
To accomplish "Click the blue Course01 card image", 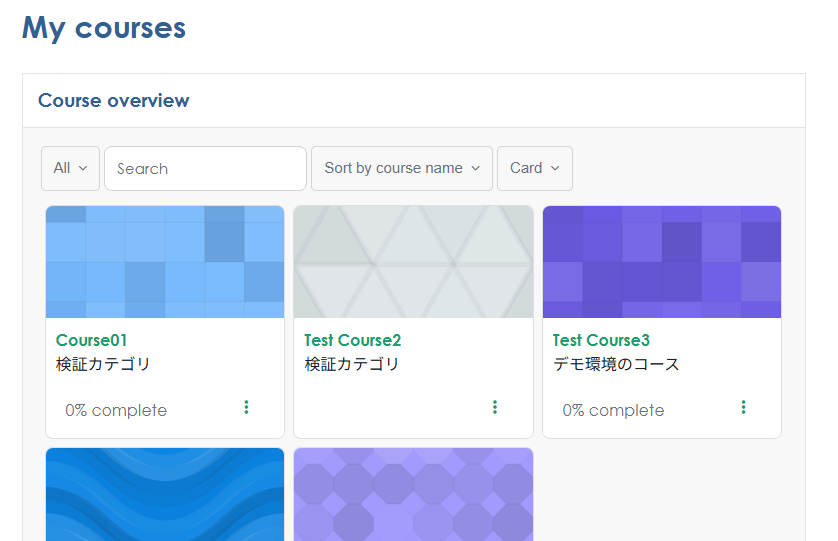I will tap(165, 262).
